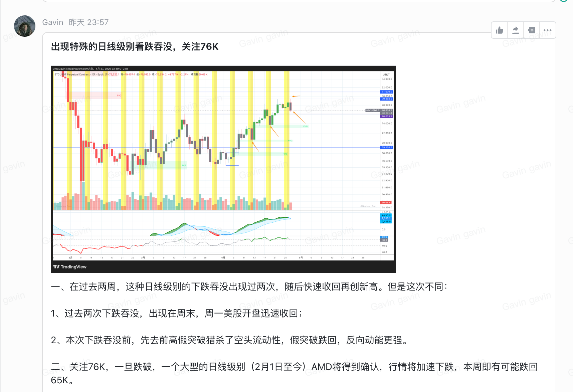Screen dimensions: 573x392
Task: Click the paragraph starting 二、关注76K
Action: coord(294,374)
